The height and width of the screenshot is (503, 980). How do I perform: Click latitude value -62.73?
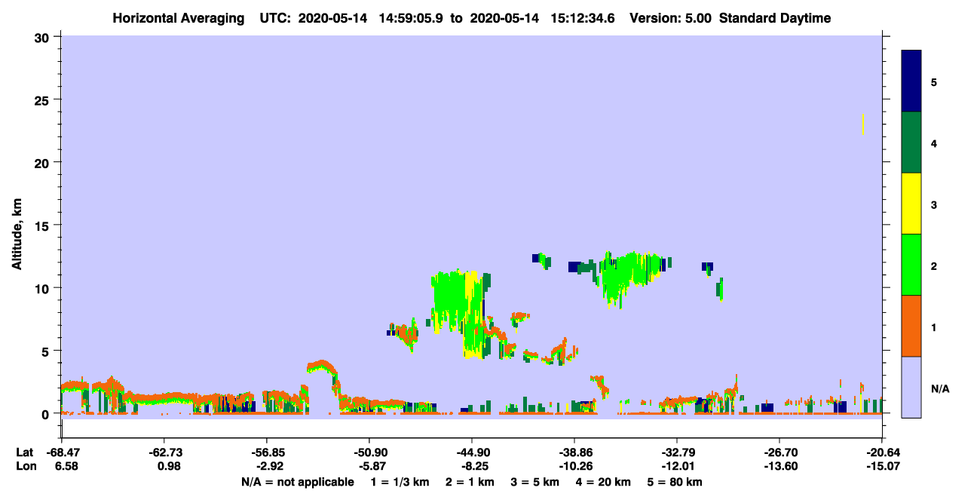(x=164, y=452)
